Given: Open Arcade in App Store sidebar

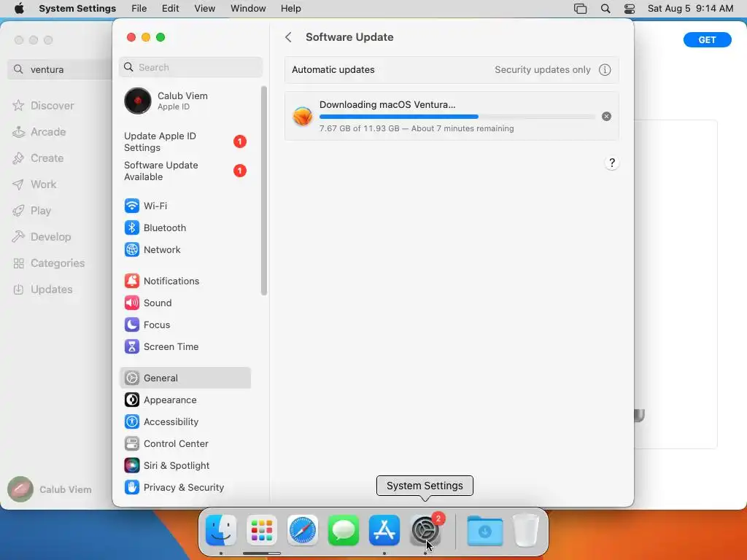Looking at the screenshot, I should click(39, 132).
